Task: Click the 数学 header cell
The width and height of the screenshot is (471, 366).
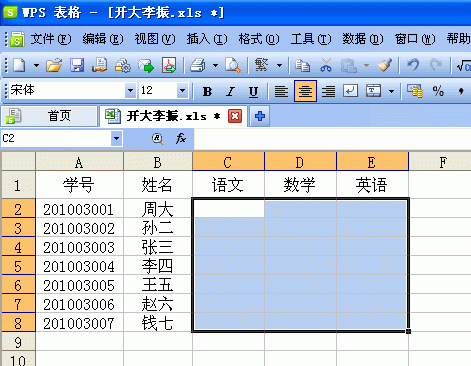Action: click(300, 185)
